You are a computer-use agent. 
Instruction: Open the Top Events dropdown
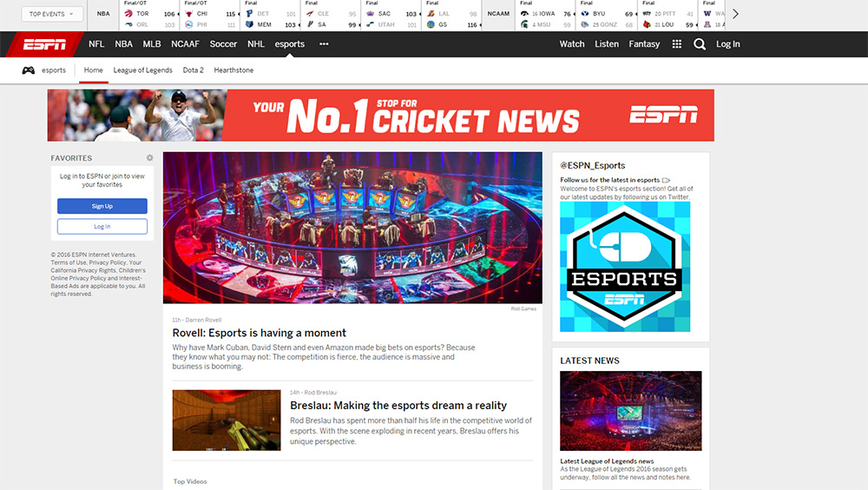click(51, 14)
